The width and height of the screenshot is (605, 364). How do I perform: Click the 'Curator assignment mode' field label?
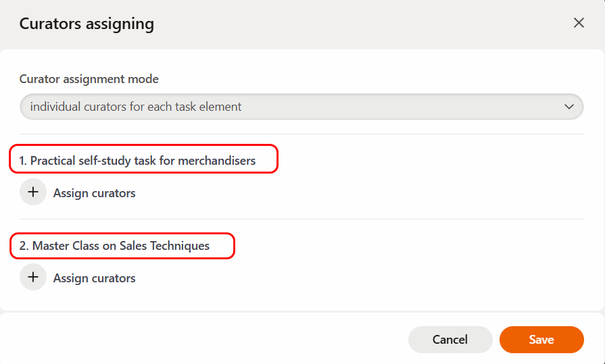pos(89,79)
